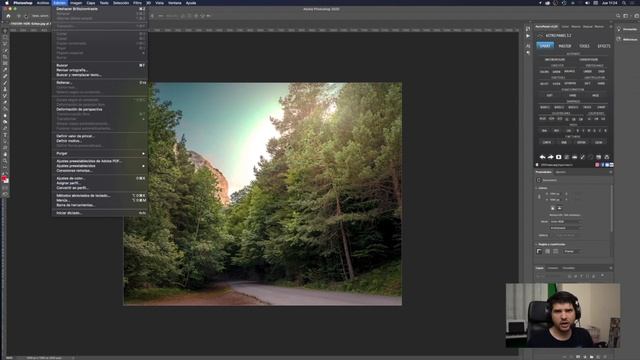Select the Type (T) tool
Image resolution: width=640 pixels, height=360 pixels.
click(x=5, y=135)
